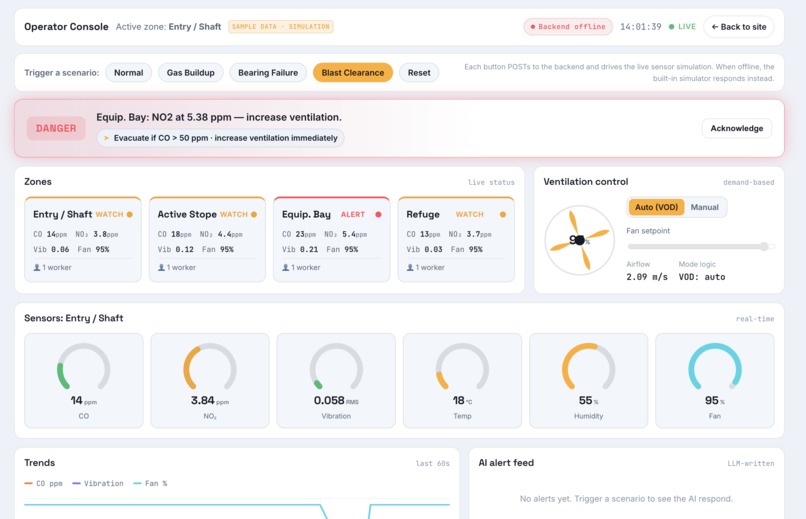The height and width of the screenshot is (519, 806).
Task: Click the Reset scenario button
Action: (419, 72)
